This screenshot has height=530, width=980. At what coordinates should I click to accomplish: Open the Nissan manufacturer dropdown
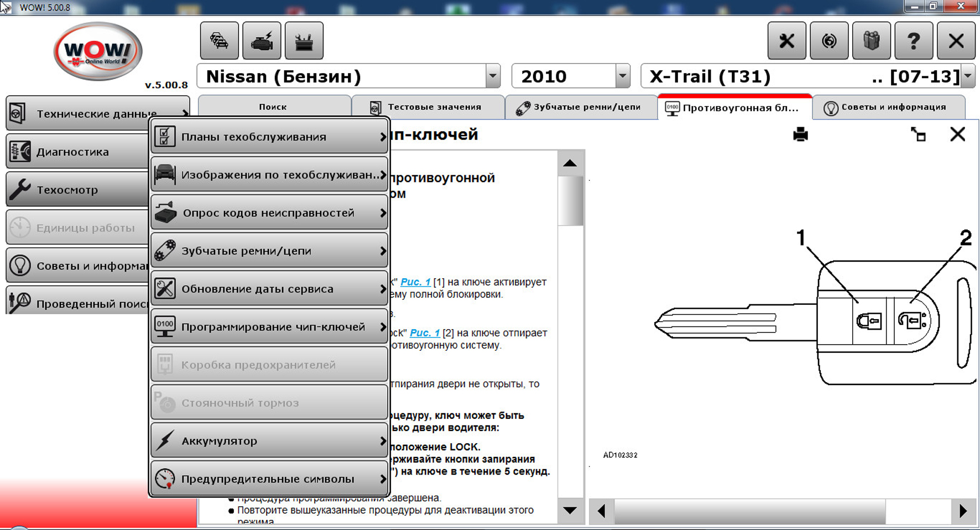click(x=492, y=76)
